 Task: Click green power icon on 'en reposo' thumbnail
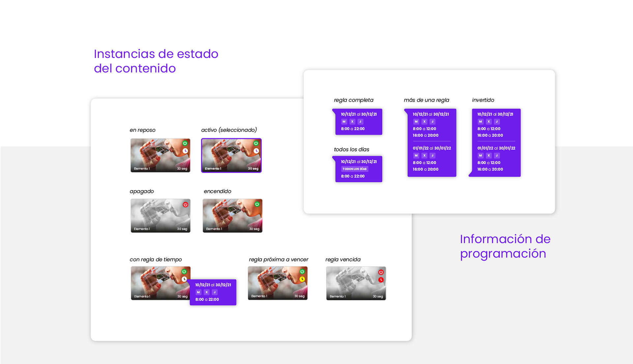coord(185,143)
